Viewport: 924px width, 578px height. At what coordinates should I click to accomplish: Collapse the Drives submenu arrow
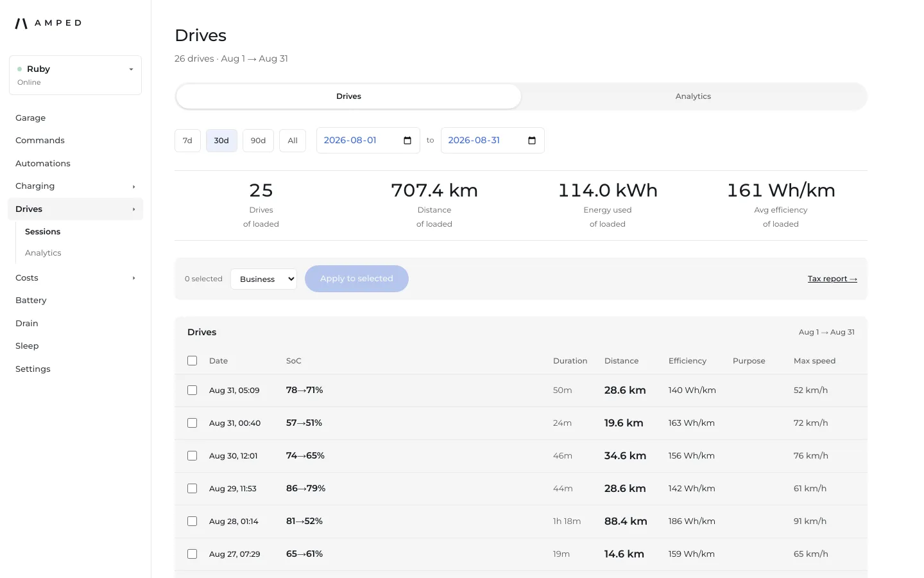tap(133, 209)
